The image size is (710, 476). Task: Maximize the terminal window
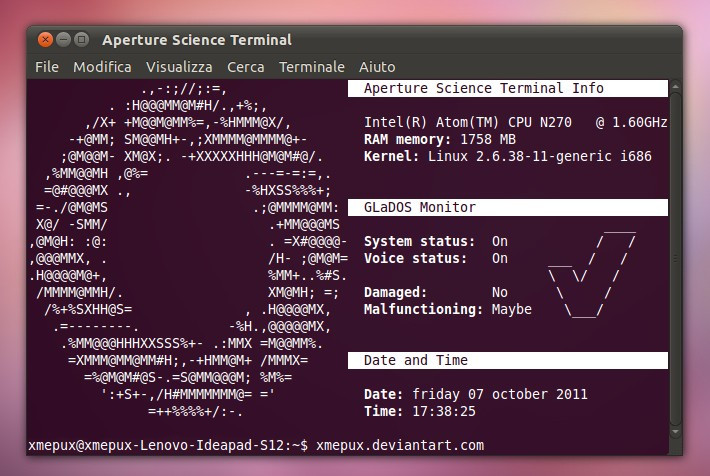click(x=82, y=40)
